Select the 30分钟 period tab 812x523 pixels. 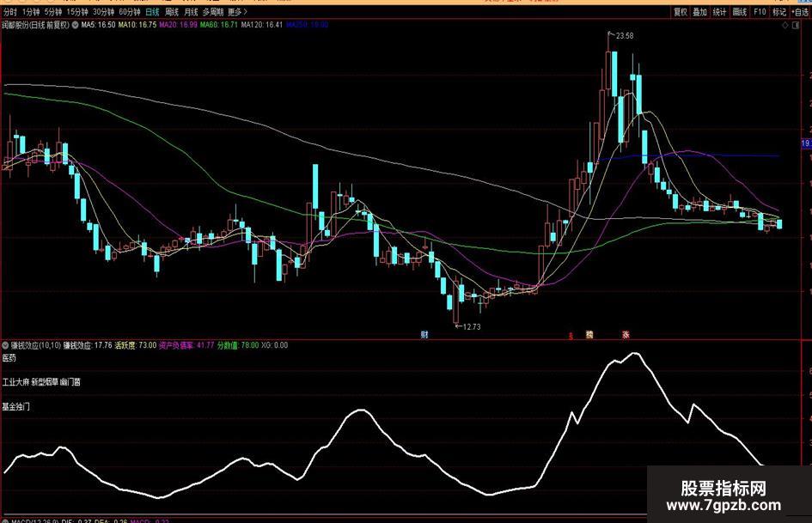pos(104,11)
